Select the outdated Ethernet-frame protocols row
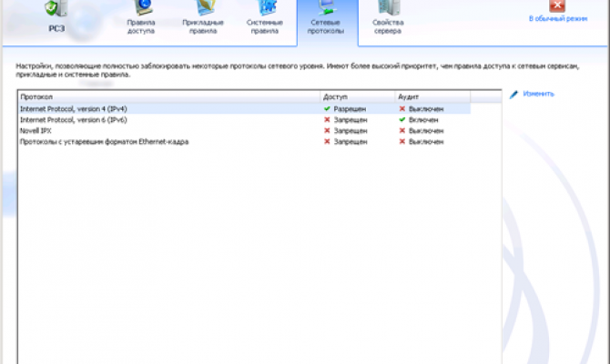The image size is (610, 364). [244, 142]
